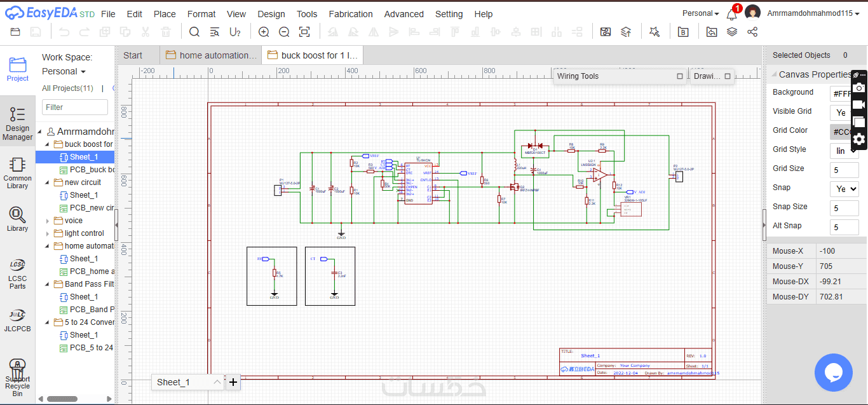Open the File menu

pyautogui.click(x=108, y=14)
